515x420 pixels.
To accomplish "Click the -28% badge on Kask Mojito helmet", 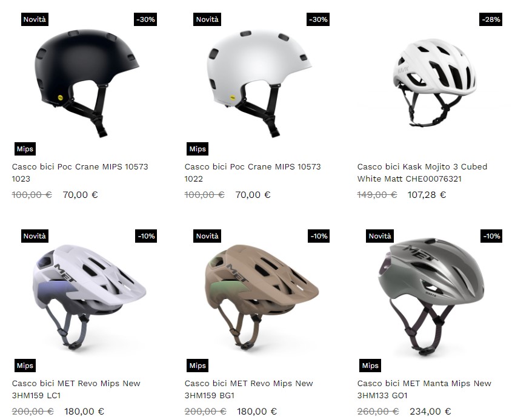I will tap(491, 19).
